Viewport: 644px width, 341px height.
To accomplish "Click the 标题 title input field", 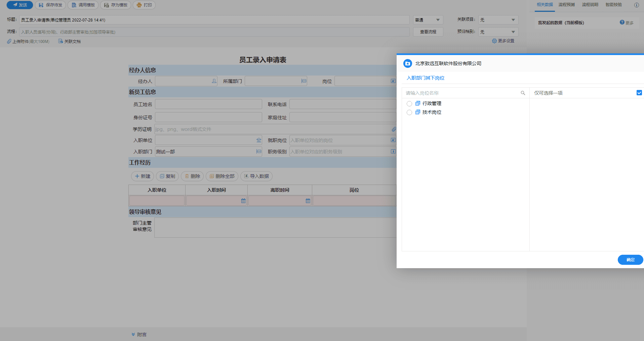I will 214,20.
